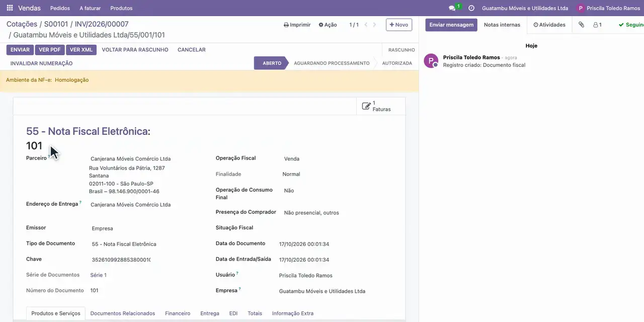Go to previous record arrow
The height and width of the screenshot is (322, 644).
366,25
